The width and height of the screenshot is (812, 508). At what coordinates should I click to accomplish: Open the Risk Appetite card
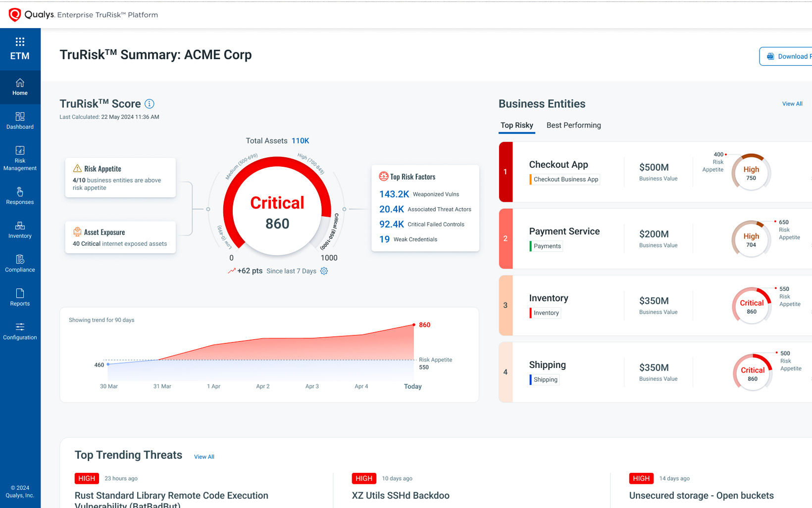point(120,178)
